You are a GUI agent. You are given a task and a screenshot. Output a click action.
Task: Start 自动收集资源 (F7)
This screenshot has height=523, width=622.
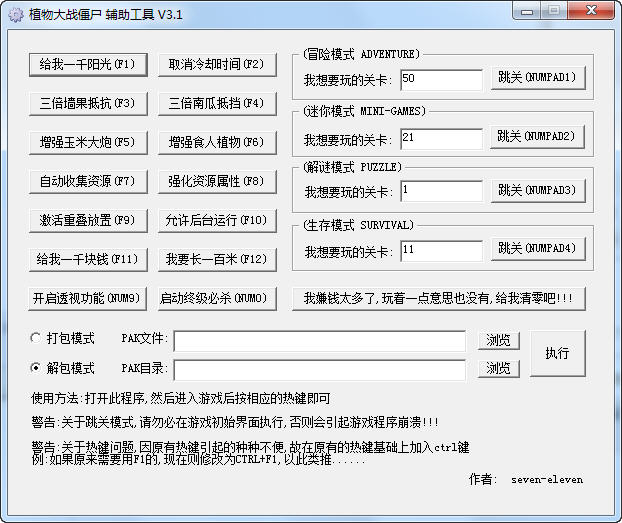(88, 181)
